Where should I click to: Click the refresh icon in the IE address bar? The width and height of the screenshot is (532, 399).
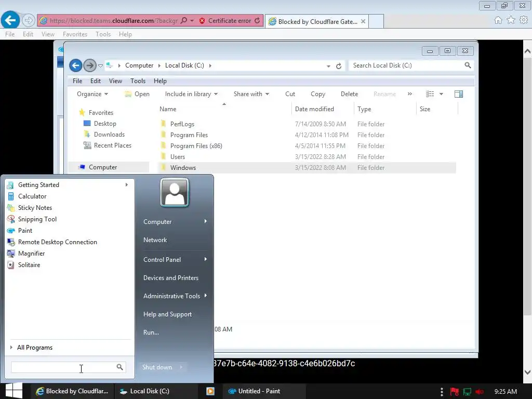click(258, 21)
